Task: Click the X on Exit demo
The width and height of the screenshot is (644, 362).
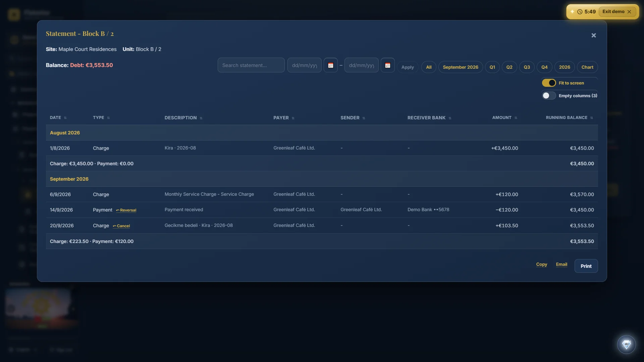Action: (629, 12)
